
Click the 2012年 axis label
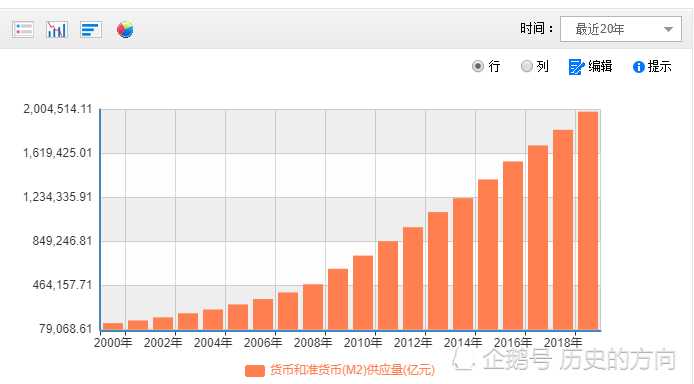[413, 343]
